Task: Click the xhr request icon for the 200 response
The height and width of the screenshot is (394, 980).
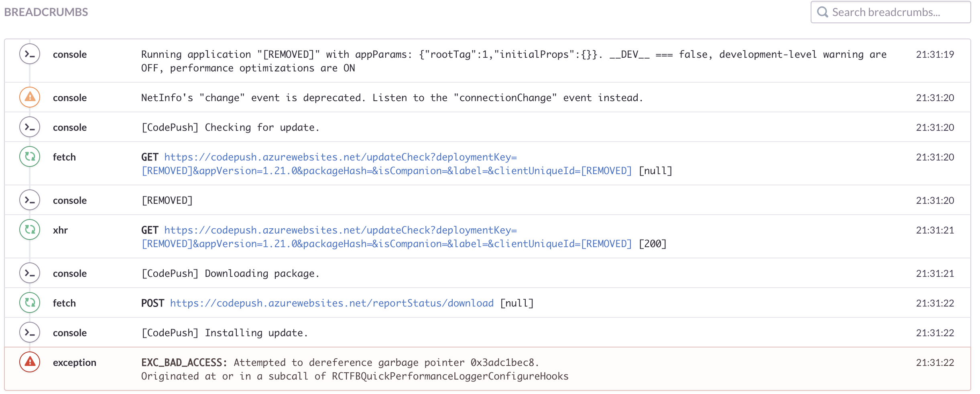Action: click(29, 229)
